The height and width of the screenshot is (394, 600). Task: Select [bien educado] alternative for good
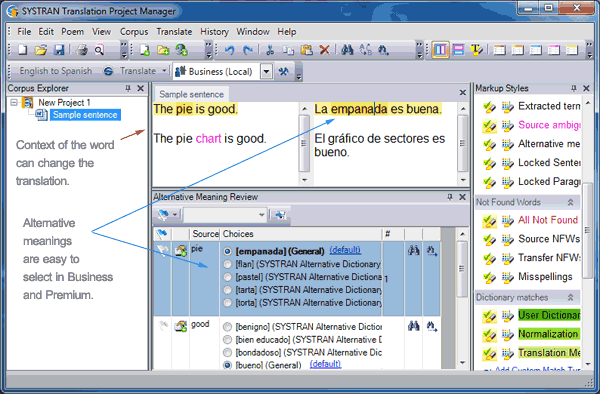227,340
